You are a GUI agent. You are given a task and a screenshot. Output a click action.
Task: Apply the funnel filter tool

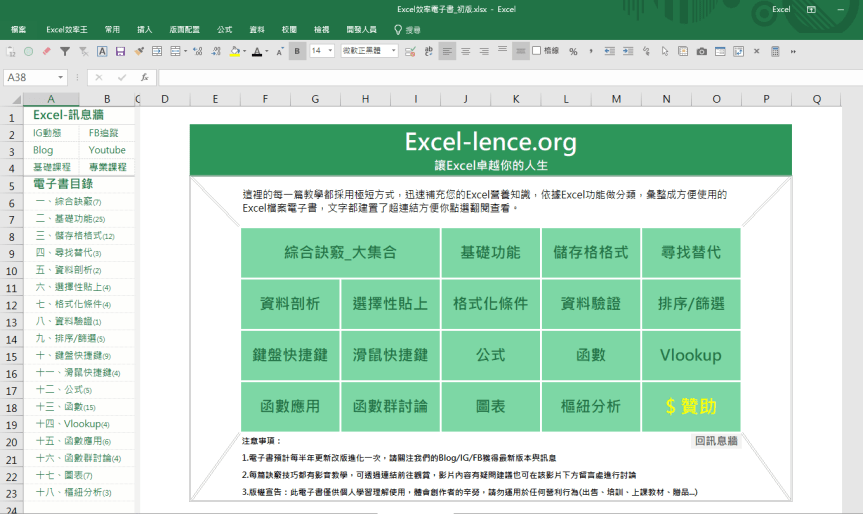tap(65, 51)
